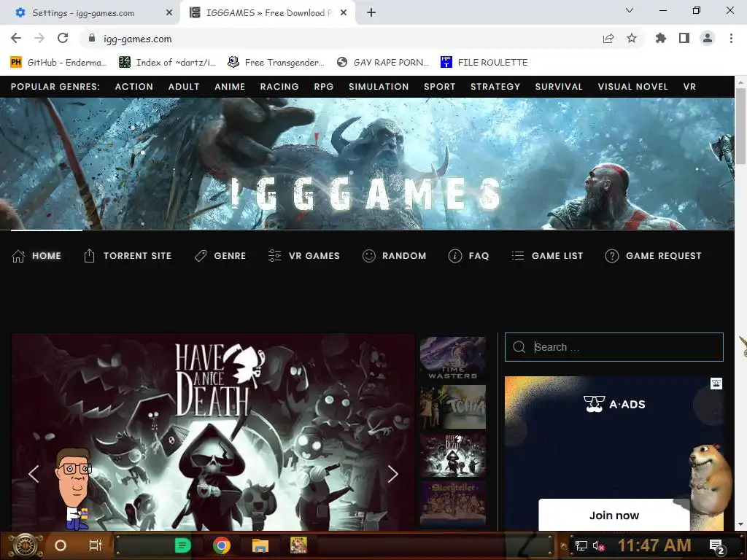Image resolution: width=747 pixels, height=560 pixels.
Task: Toggle the browser side panel icon
Action: point(684,38)
